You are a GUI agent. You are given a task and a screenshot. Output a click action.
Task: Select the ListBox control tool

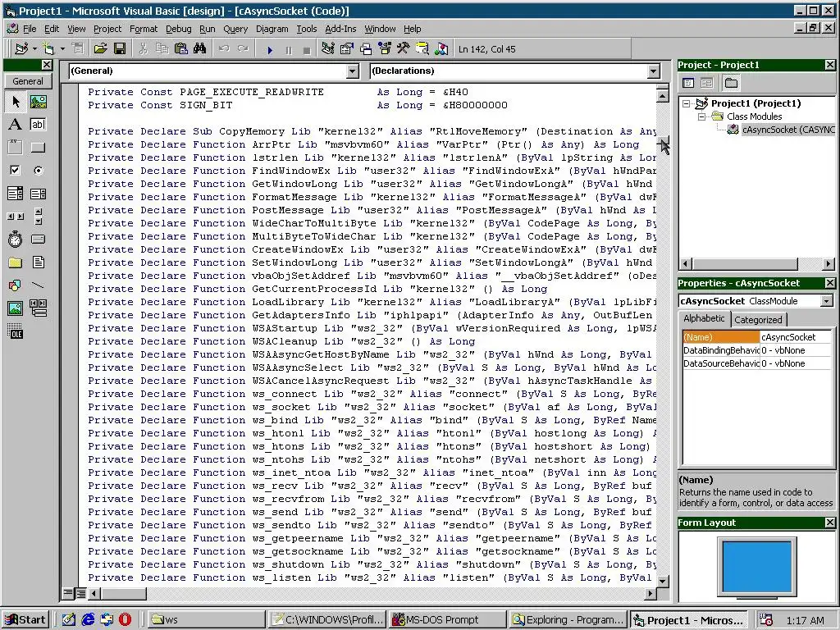coord(38,194)
